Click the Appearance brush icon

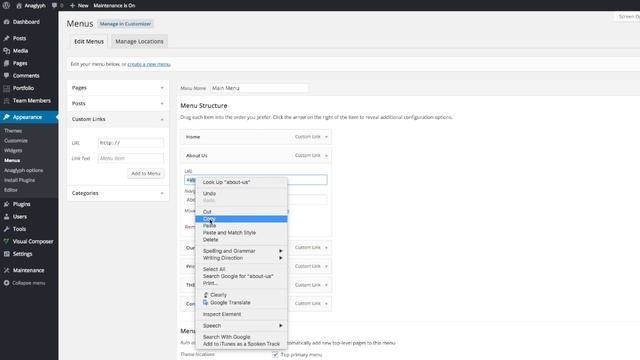pos(7,117)
